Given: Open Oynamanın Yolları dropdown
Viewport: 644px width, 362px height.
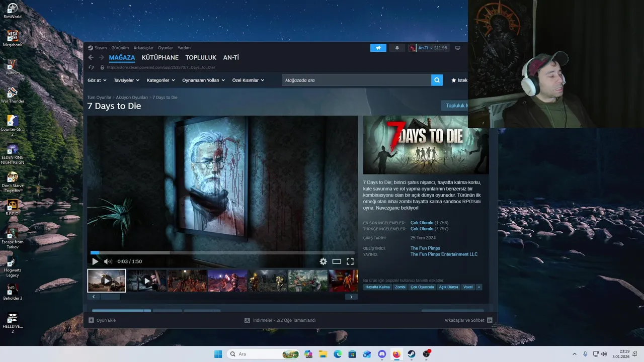Looking at the screenshot, I should pyautogui.click(x=203, y=80).
